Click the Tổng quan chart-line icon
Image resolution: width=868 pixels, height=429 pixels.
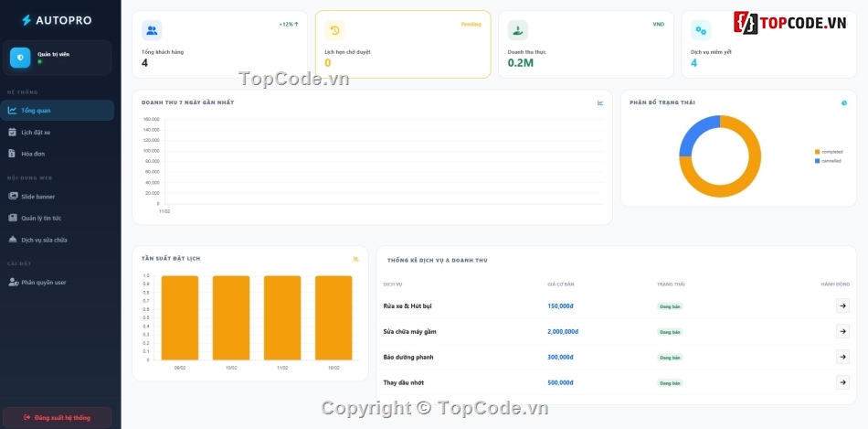[x=12, y=111]
